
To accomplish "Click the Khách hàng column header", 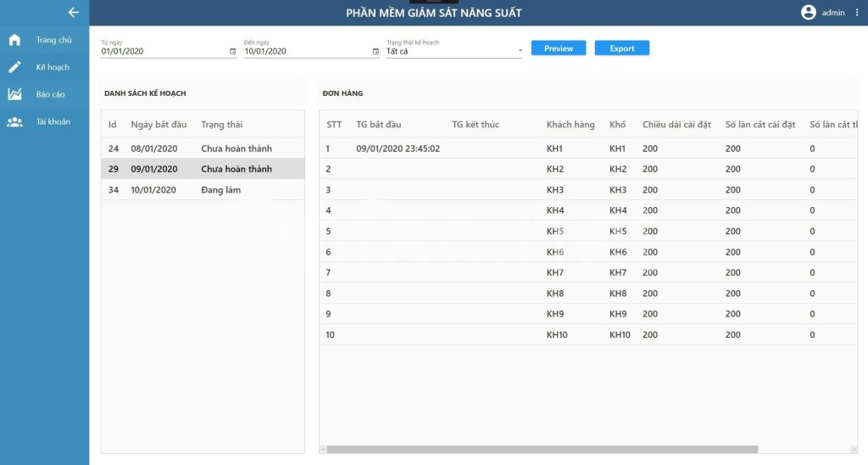I will point(570,125).
